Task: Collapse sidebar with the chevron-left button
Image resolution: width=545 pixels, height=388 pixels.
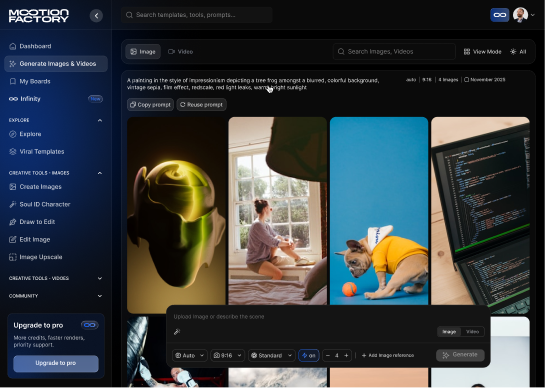Action: pyautogui.click(x=96, y=15)
